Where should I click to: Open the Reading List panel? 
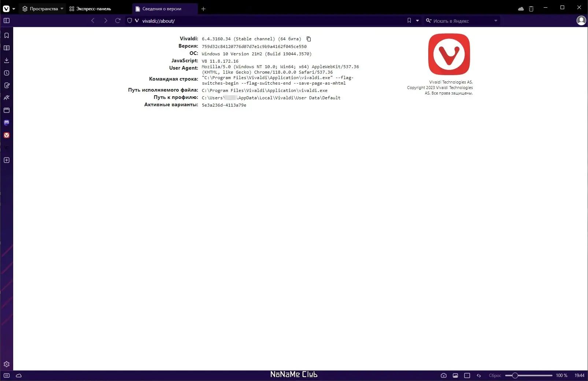[7, 48]
